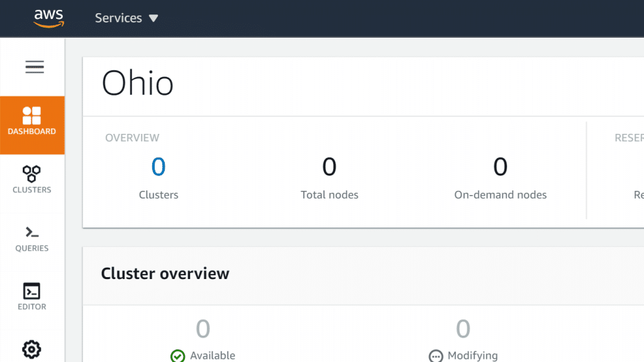This screenshot has width=644, height=362.
Task: Select Services in the top menu bar
Action: (x=118, y=18)
